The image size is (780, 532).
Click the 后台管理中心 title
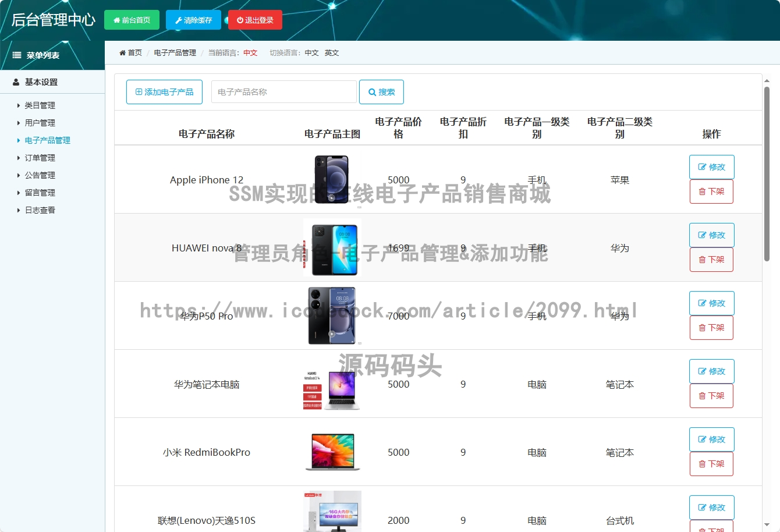(x=54, y=20)
